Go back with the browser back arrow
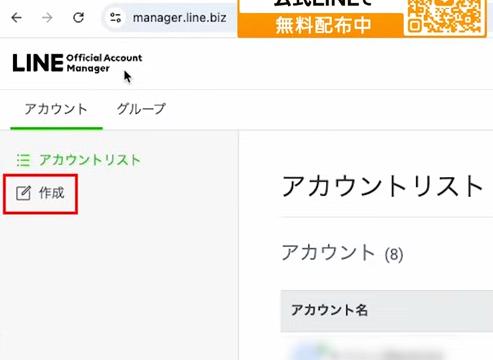The height and width of the screenshot is (360, 493). pos(16,17)
